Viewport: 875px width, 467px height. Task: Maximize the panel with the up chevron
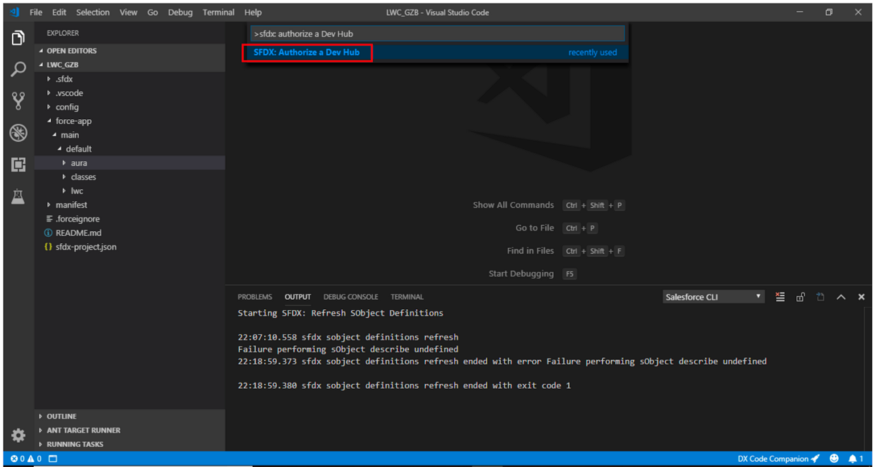click(841, 297)
